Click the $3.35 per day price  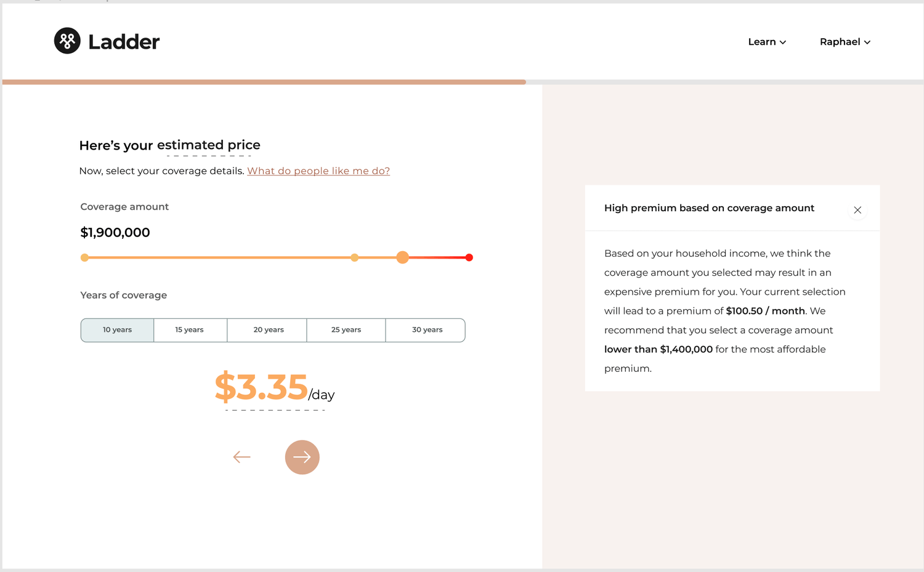point(274,388)
